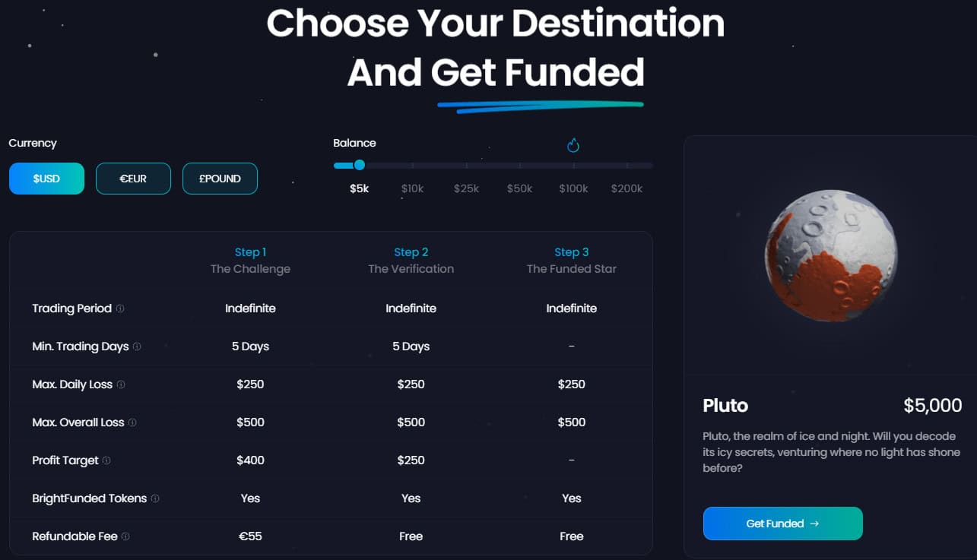Switch currency to €EUR

133,178
